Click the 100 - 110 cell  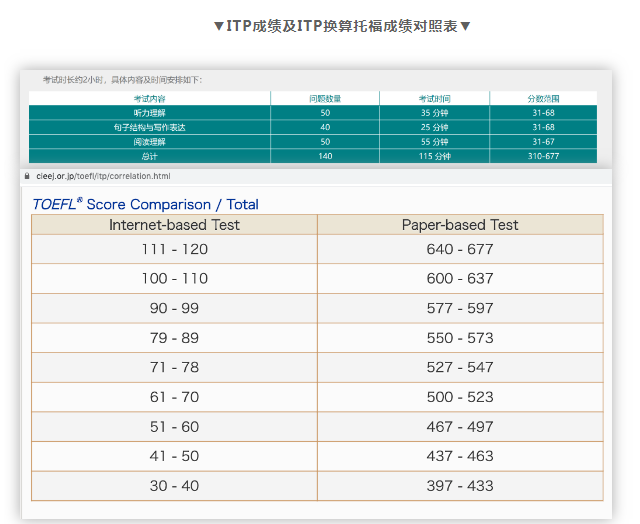tap(174, 278)
